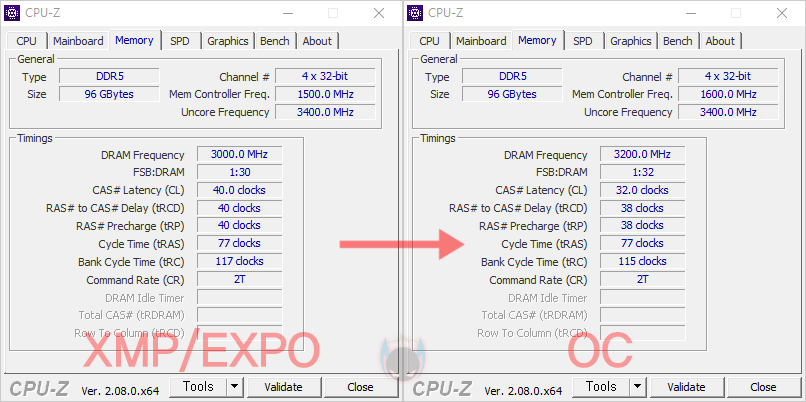Click the 1500.0 MHz Mem Controller Freq. value
This screenshot has width=806, height=402.
pos(325,95)
